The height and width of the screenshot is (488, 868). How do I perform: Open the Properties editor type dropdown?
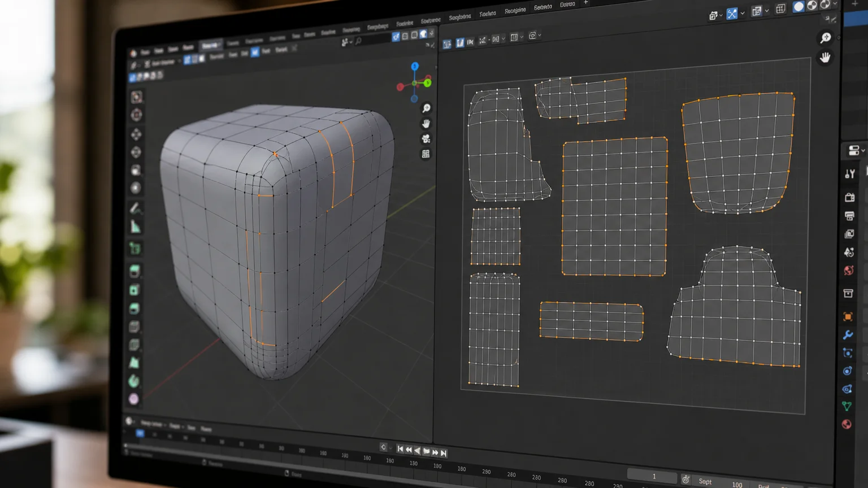pyautogui.click(x=856, y=150)
